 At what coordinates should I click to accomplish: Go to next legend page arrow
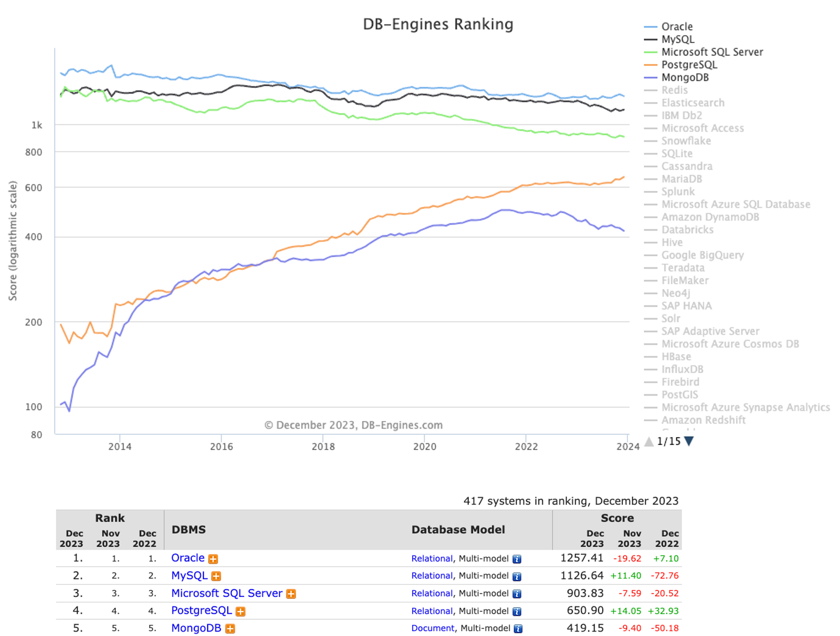(689, 441)
